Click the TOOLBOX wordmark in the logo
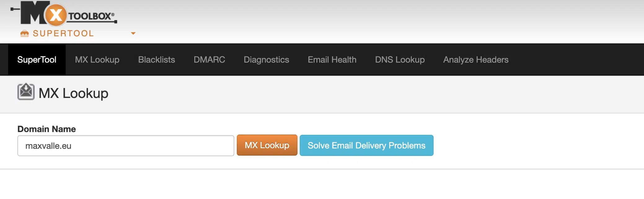The image size is (644, 199). click(90, 16)
